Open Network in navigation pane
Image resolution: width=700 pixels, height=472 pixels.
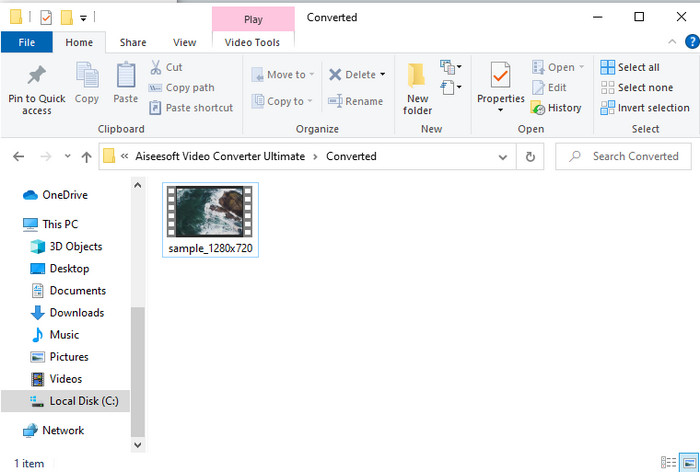pos(54,430)
